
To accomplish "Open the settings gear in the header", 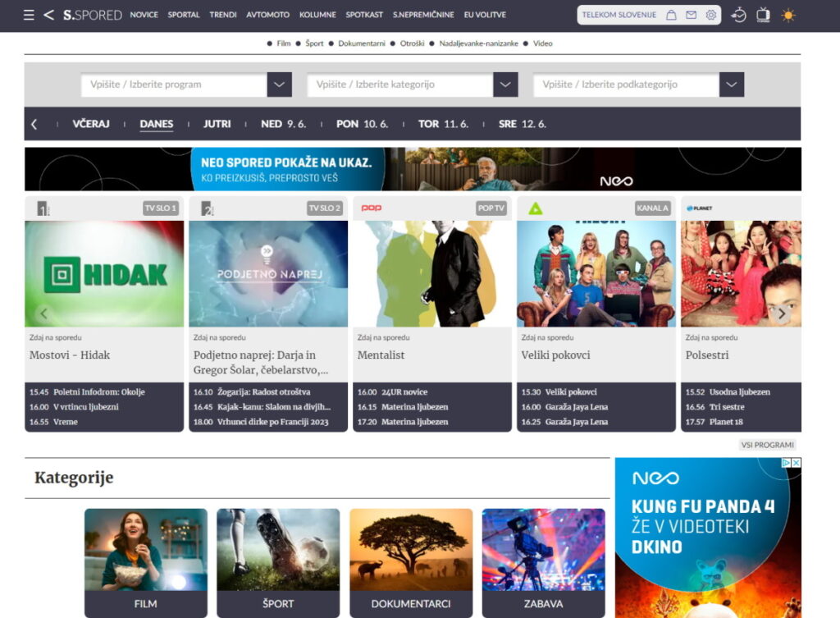I will coord(711,14).
